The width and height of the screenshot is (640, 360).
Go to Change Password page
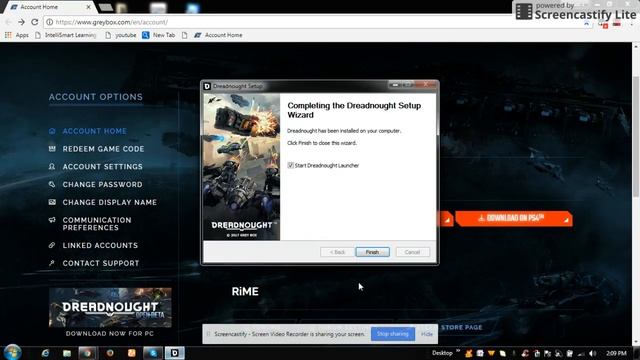click(102, 184)
